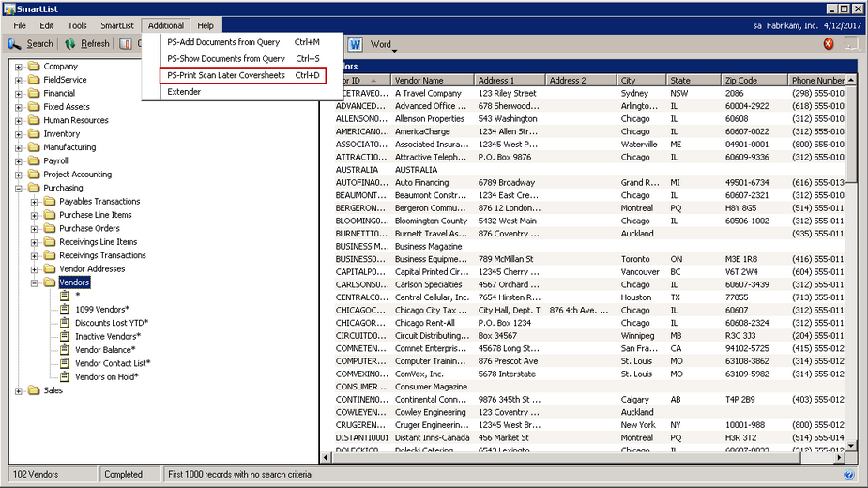Image resolution: width=868 pixels, height=488 pixels.
Task: Click the red stop icon in the toolbar
Action: (x=829, y=44)
